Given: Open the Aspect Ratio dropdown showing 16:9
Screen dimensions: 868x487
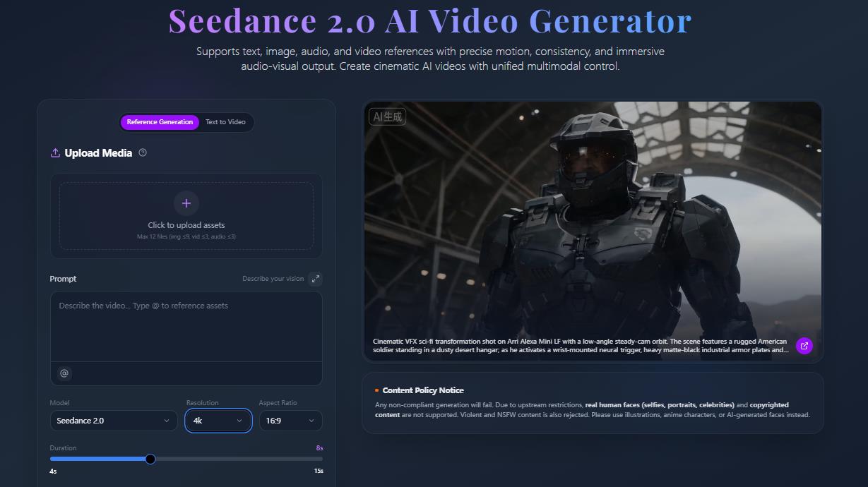Looking at the screenshot, I should coord(290,421).
